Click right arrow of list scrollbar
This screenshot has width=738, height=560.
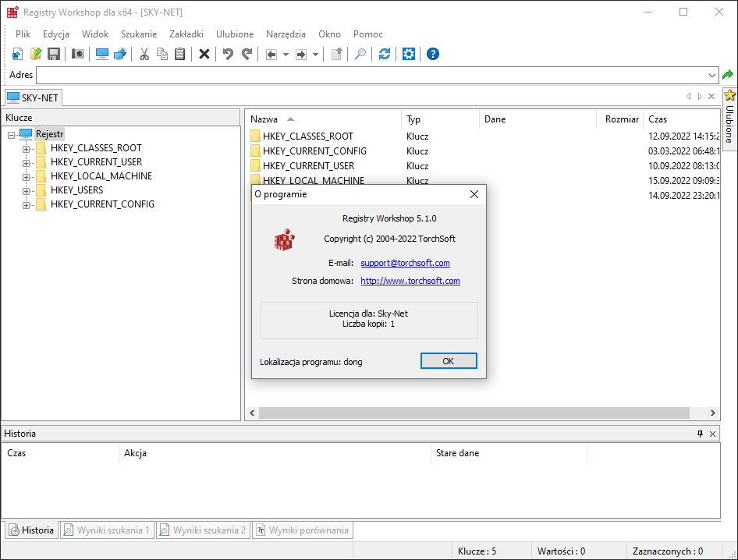point(712,413)
